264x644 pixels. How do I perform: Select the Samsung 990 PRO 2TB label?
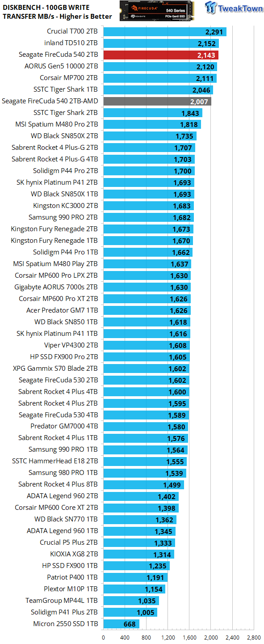tap(63, 217)
